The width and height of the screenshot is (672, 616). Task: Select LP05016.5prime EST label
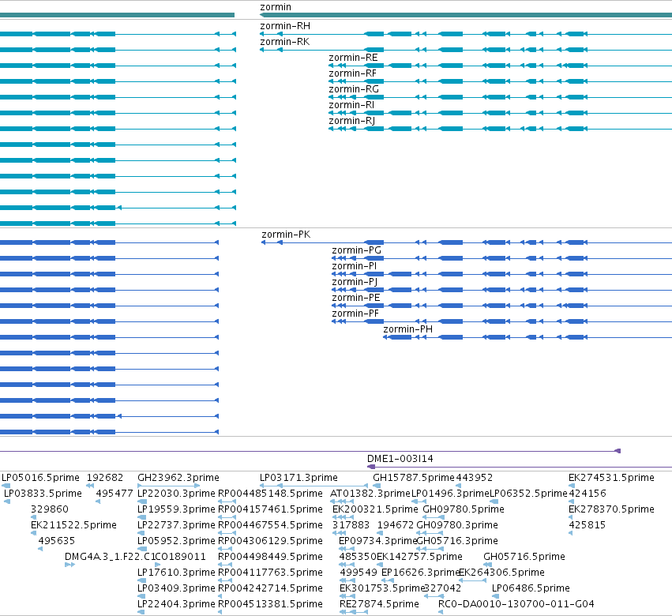(40, 478)
